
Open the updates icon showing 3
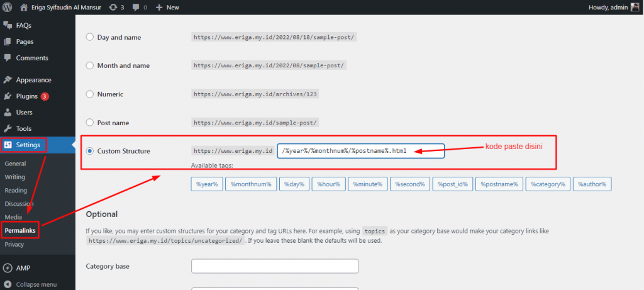[x=113, y=8]
